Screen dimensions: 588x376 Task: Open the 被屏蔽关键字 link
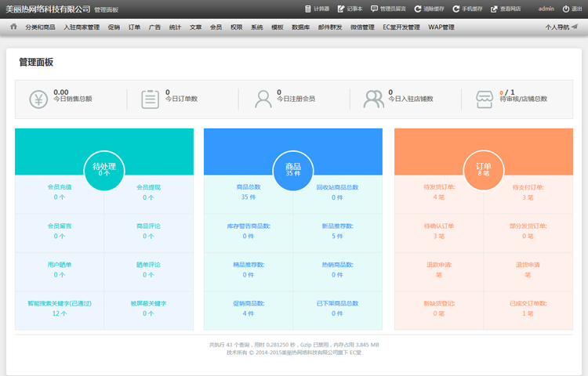click(x=148, y=303)
